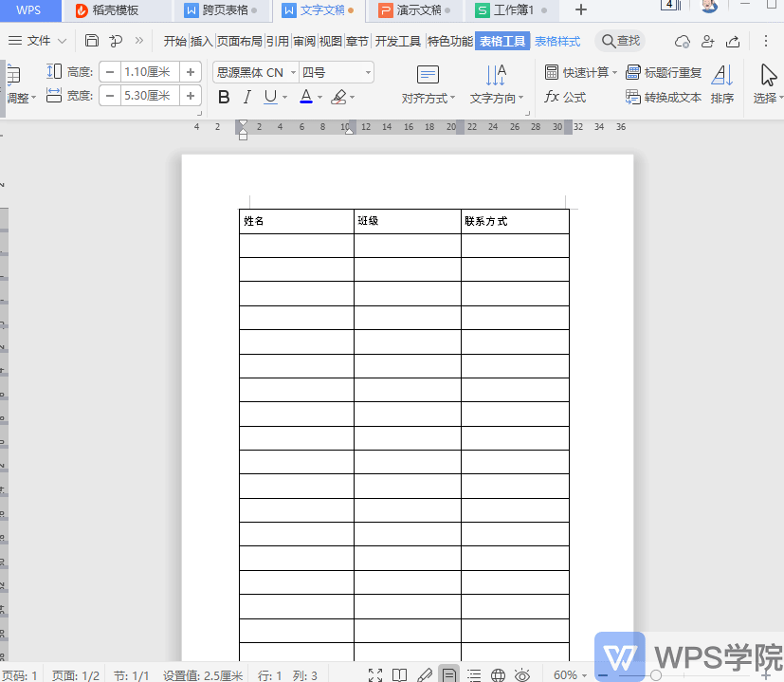Screen dimensions: 784x682
Task: Select page layout view icon
Action: point(449,675)
